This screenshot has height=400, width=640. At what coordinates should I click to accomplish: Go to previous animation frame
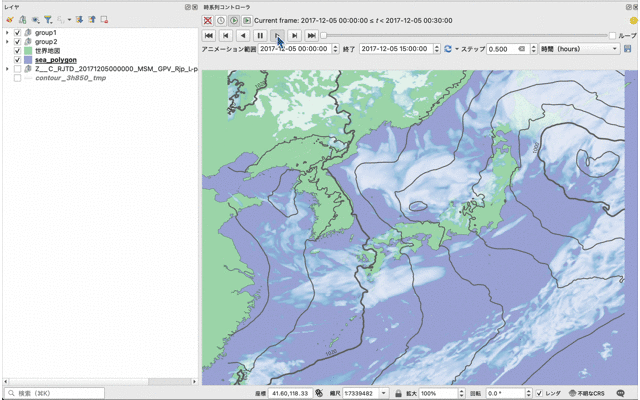point(226,36)
